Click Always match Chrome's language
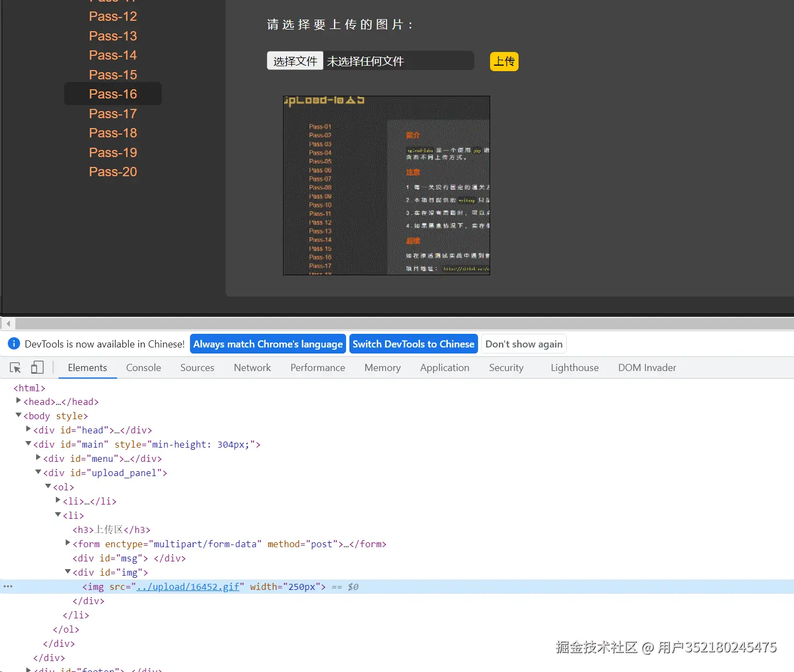The width and height of the screenshot is (794, 672). (268, 344)
